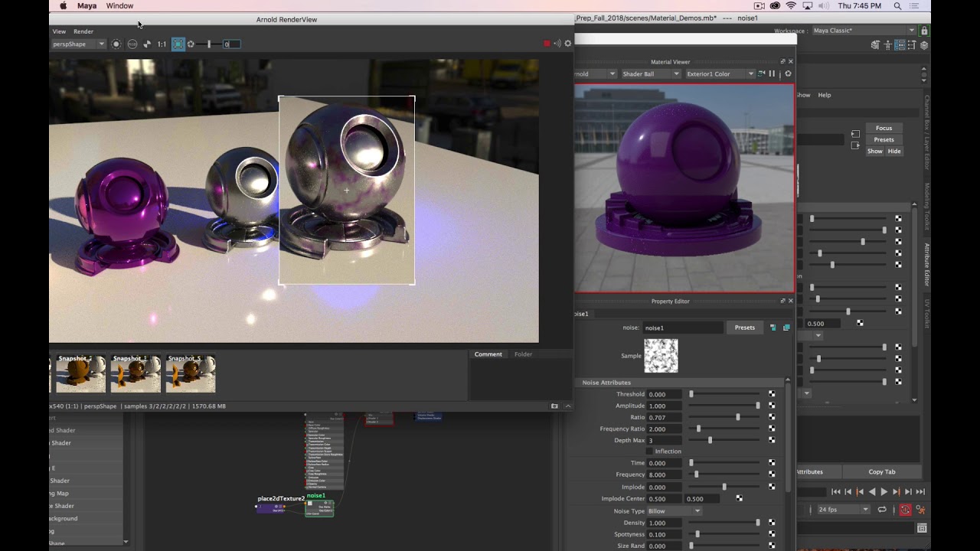Toggle the audio/speaker icon in RenderView toolbar

[x=557, y=44]
